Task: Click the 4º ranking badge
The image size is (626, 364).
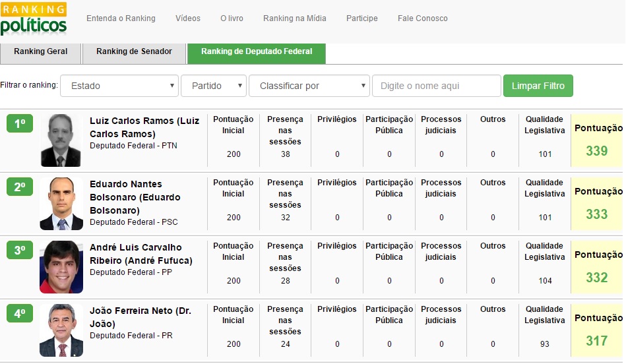Action: [x=20, y=313]
